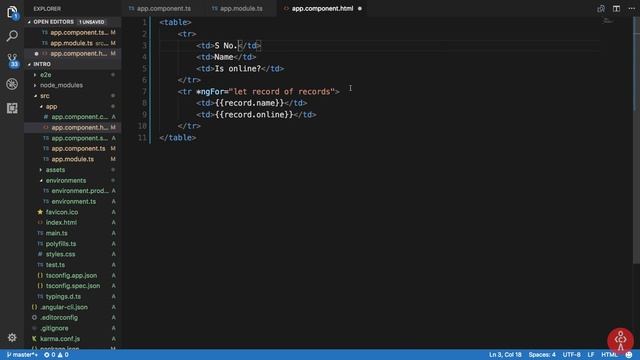Open the .angular-cli.json file
Image resolution: width=640 pixels, height=360 pixels.
click(73, 307)
